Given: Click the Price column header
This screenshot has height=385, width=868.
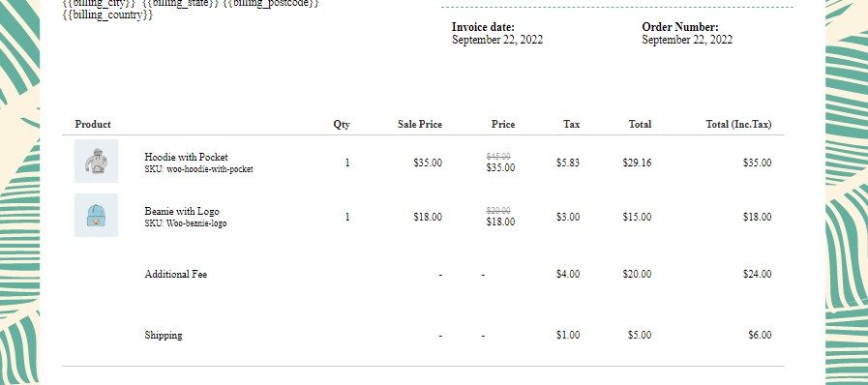Looking at the screenshot, I should point(503,125).
